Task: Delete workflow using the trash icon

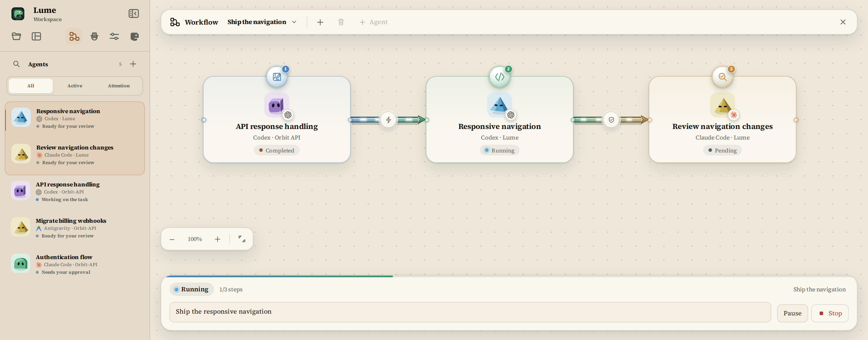Action: pos(341,22)
